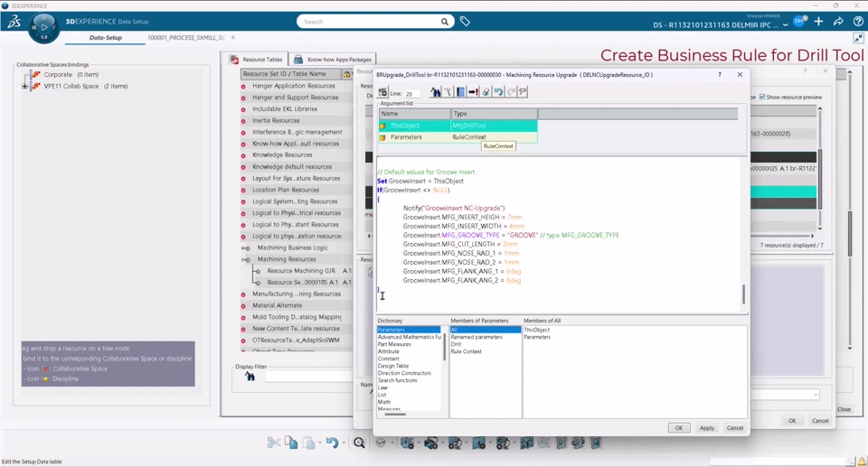
Task: Click the tag icon next to search bar
Action: coord(465,22)
